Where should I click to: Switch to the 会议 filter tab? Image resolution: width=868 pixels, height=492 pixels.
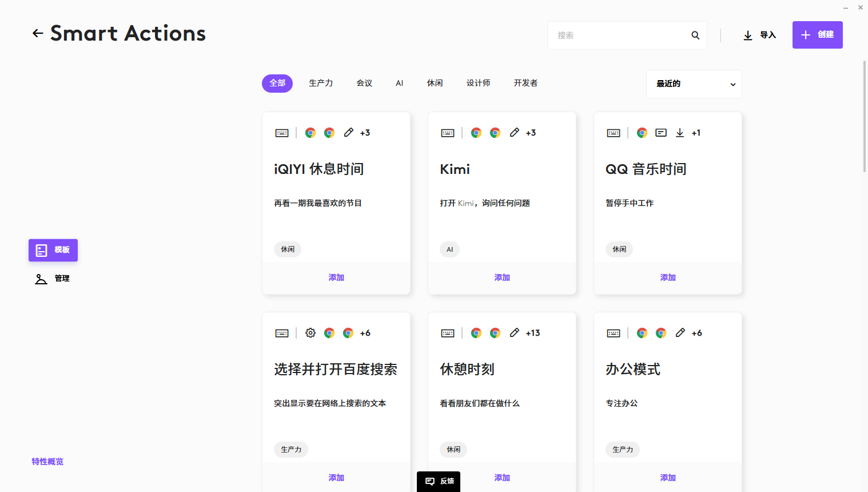coord(364,84)
